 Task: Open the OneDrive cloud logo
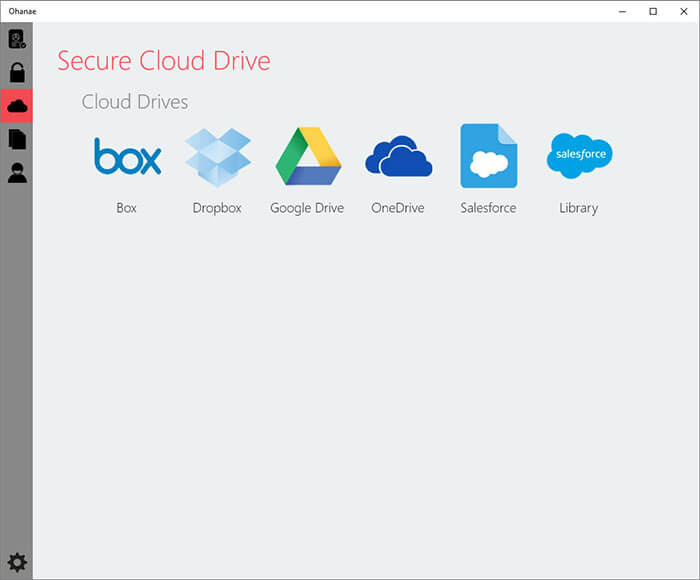coord(399,156)
